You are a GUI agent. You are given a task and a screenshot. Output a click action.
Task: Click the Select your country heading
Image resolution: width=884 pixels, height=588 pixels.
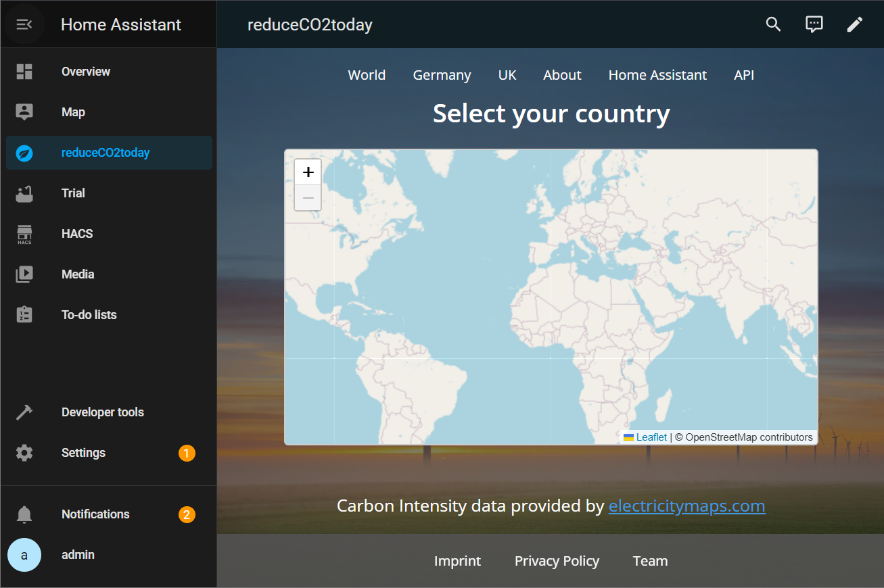551,114
